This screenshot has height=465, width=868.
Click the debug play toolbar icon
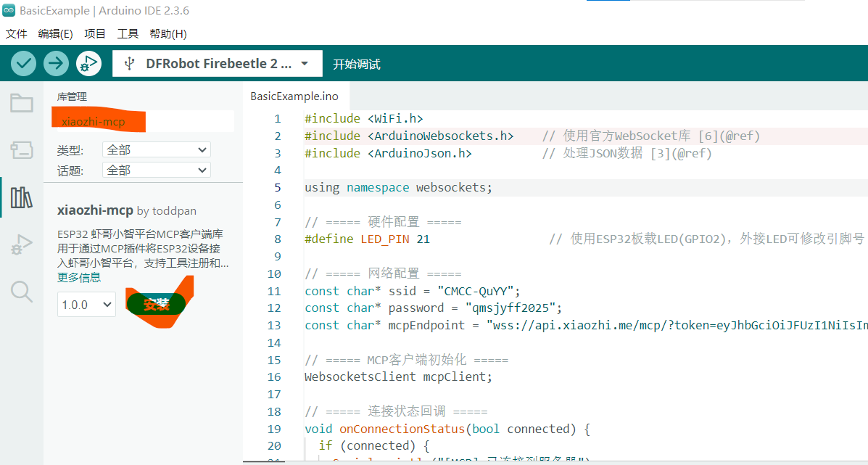(88, 64)
